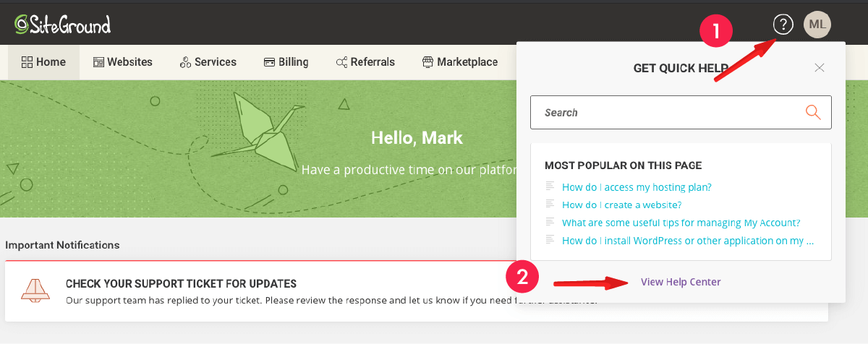Click into the help Search field
The height and width of the screenshot is (344, 868).
click(x=681, y=113)
